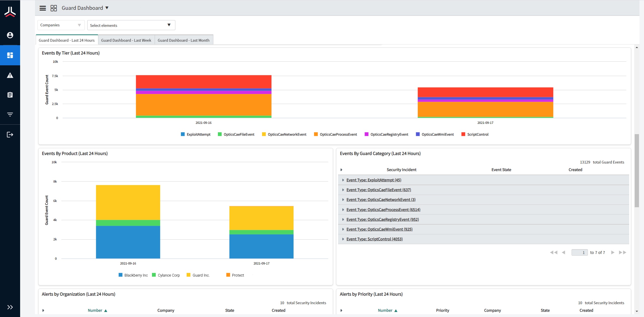This screenshot has height=317, width=644.
Task: Expand the sidebar with double chevron
Action: click(10, 307)
